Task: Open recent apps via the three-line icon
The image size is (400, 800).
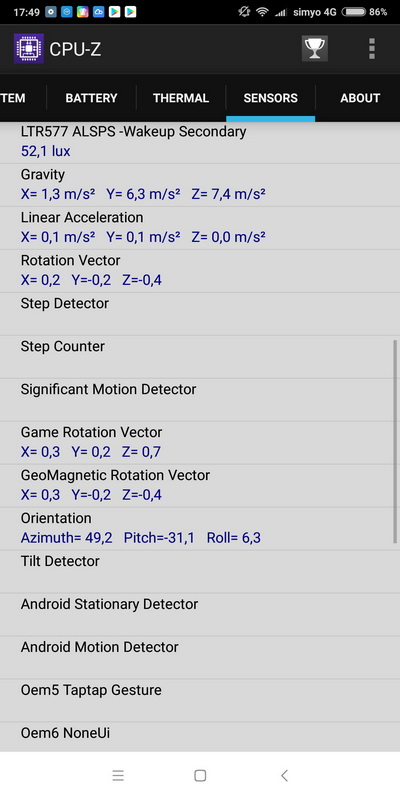Action: pyautogui.click(x=118, y=776)
